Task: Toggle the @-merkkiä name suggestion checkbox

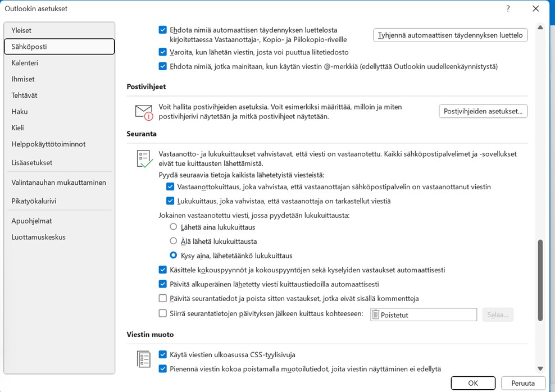Action: 163,66
